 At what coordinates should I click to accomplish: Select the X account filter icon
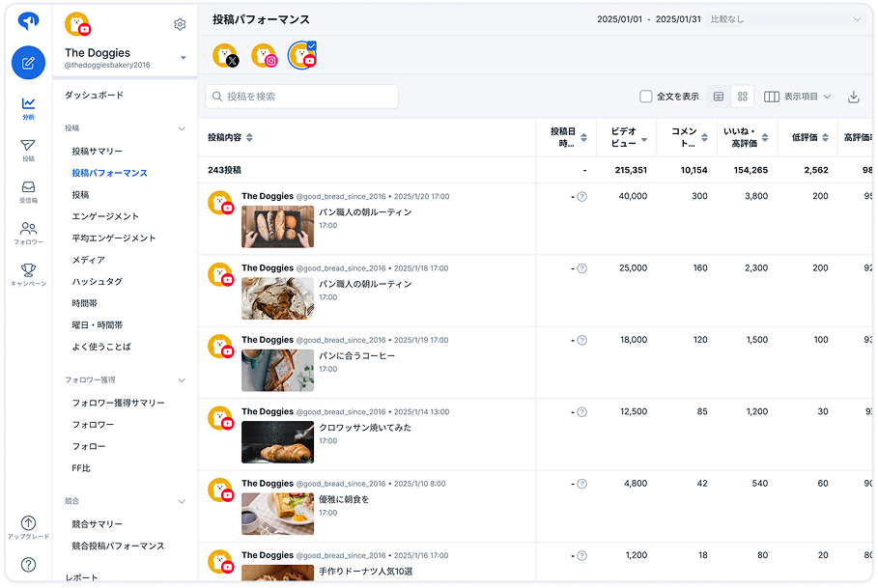click(226, 56)
